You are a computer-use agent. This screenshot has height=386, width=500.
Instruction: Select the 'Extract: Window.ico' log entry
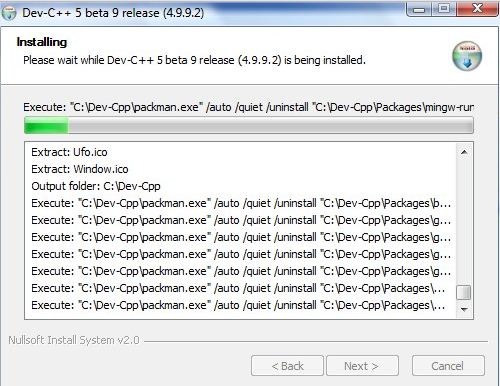coord(80,169)
